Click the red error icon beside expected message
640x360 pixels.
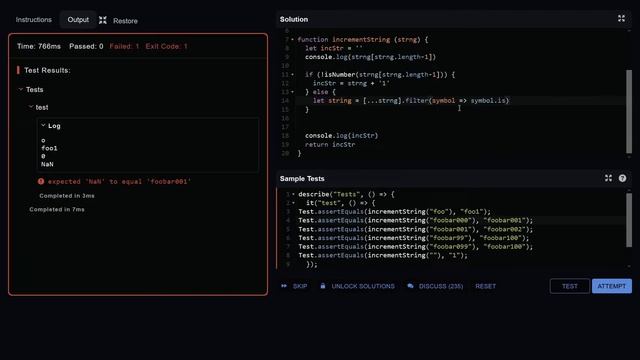[x=41, y=181]
